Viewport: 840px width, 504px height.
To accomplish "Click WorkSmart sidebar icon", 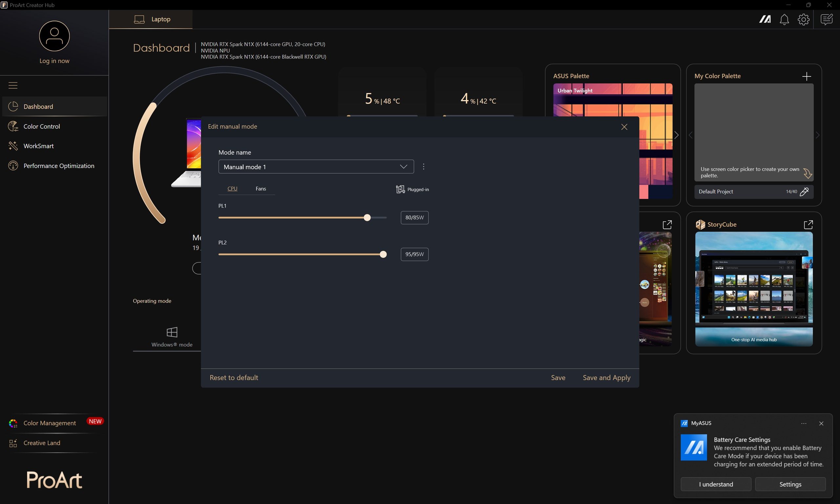I will (x=13, y=146).
